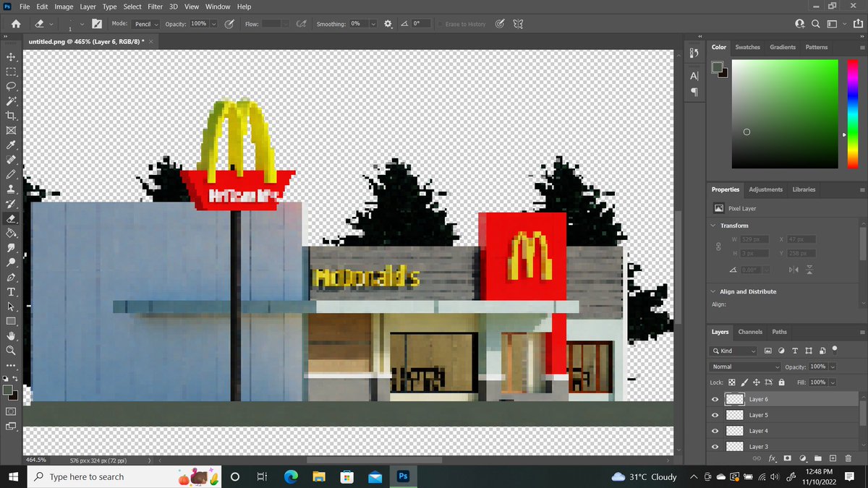
Task: Select the Smudge tool
Action: [11, 248]
